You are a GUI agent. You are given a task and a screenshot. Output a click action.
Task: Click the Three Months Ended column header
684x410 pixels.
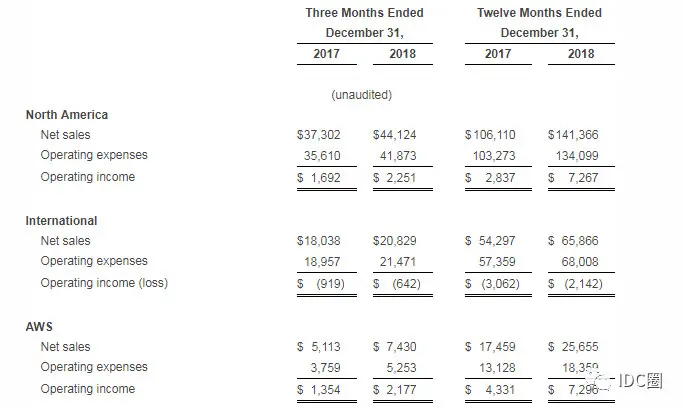tap(365, 13)
